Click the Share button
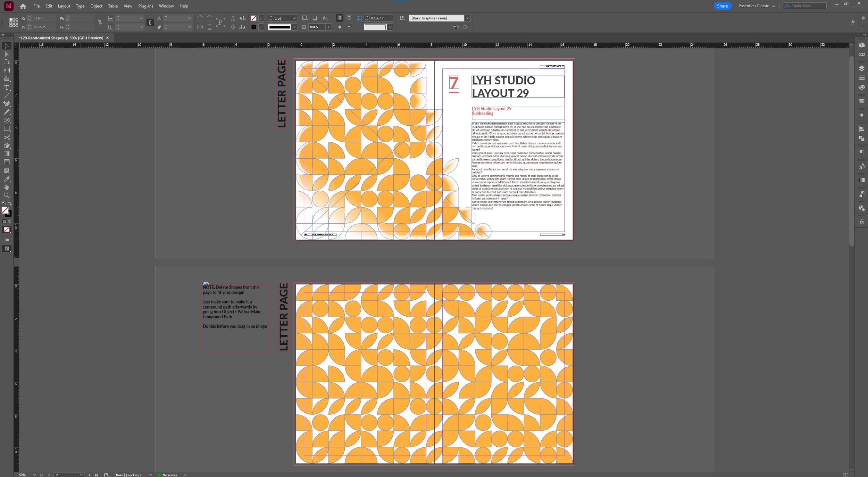This screenshot has height=477, width=868. pos(722,6)
